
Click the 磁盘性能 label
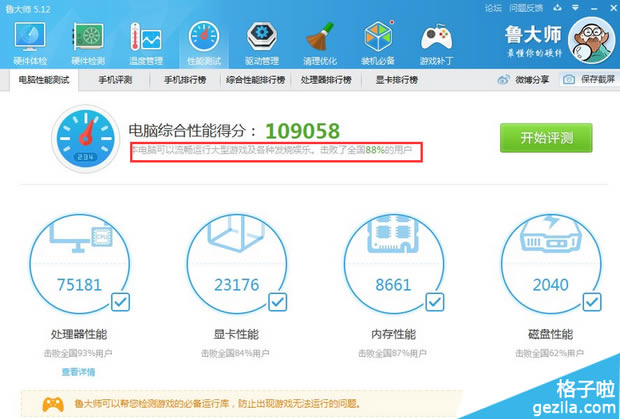[x=550, y=334]
